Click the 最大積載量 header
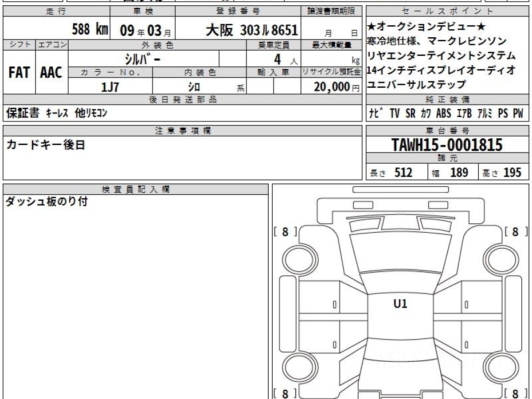This screenshot has height=399, width=532. point(332,45)
